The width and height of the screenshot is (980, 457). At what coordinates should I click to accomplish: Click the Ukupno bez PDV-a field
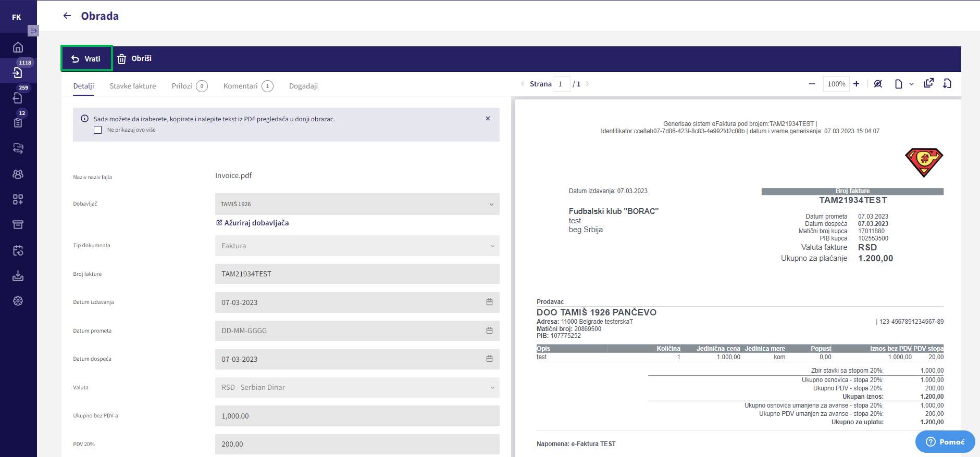tap(357, 416)
